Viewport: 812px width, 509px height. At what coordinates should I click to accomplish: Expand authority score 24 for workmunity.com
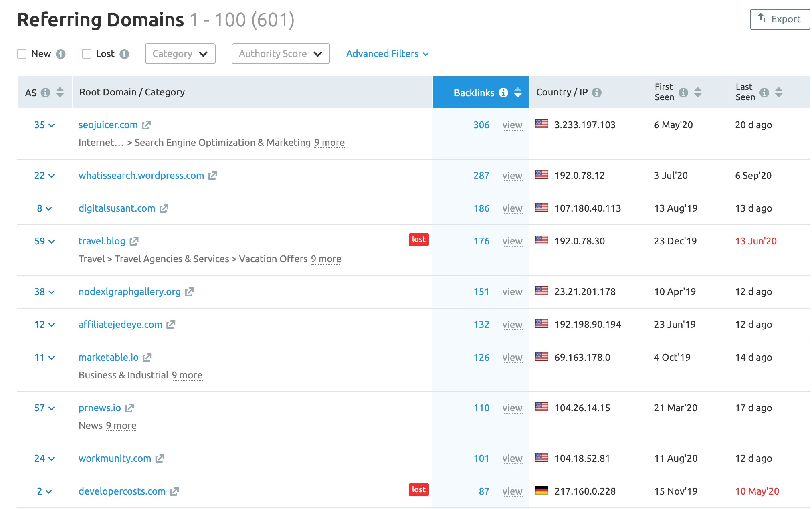tap(44, 459)
